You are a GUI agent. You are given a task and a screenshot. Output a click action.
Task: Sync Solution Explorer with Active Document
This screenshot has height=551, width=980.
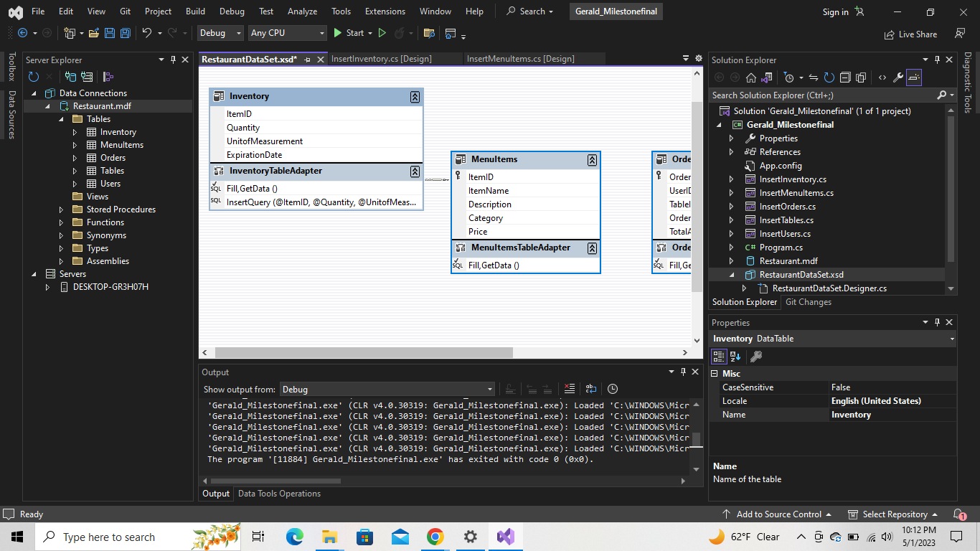pos(814,77)
